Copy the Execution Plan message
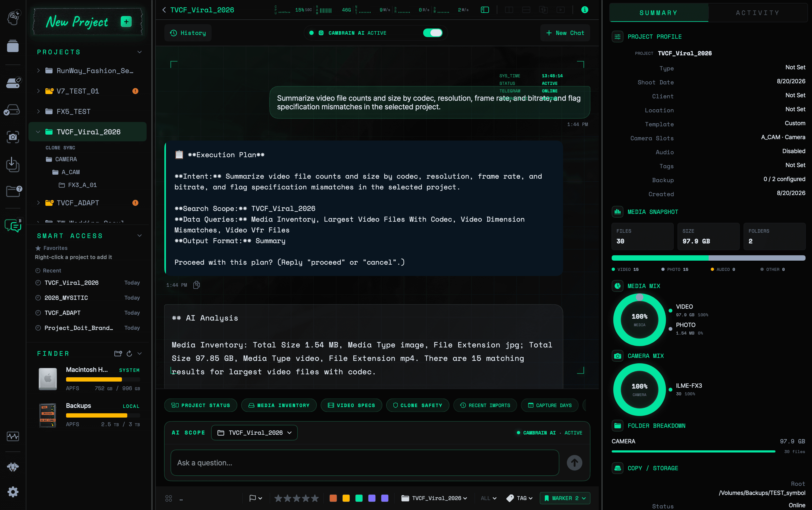812x510 pixels. point(197,285)
